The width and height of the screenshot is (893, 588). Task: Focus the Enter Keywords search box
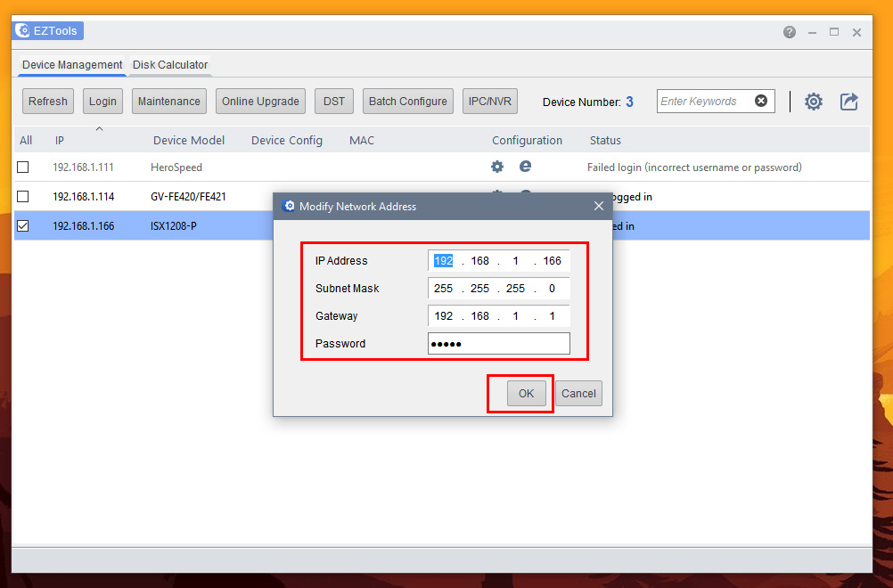point(704,102)
